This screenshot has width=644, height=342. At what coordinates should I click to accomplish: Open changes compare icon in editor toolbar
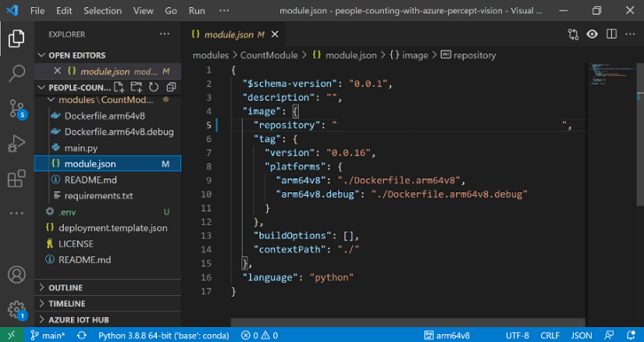click(x=573, y=35)
